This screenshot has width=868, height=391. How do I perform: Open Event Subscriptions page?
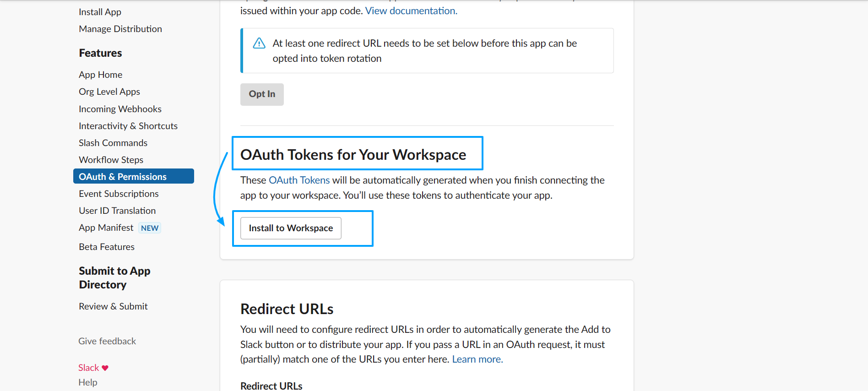click(x=119, y=194)
